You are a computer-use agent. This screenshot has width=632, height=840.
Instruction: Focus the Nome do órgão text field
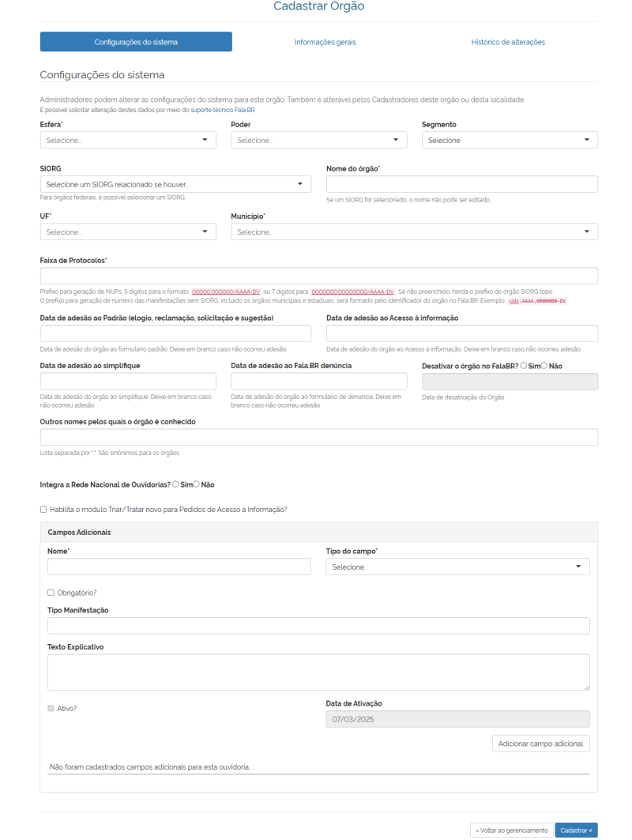(461, 184)
